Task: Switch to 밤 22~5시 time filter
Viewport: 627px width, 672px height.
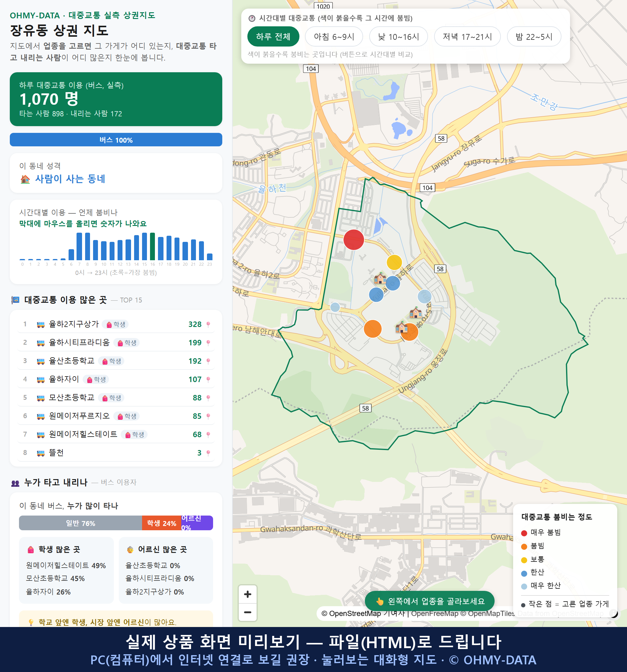Action: pos(534,36)
